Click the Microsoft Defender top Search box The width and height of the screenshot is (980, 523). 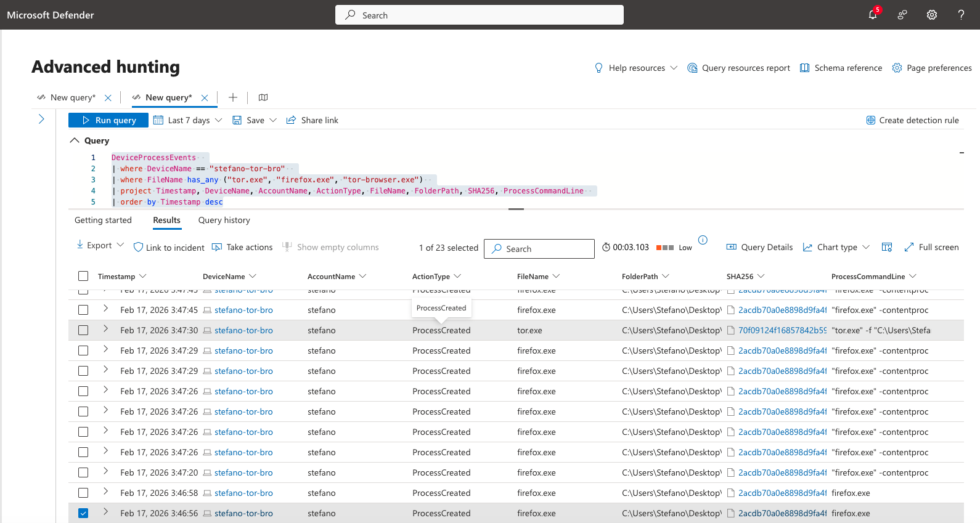pyautogui.click(x=480, y=15)
